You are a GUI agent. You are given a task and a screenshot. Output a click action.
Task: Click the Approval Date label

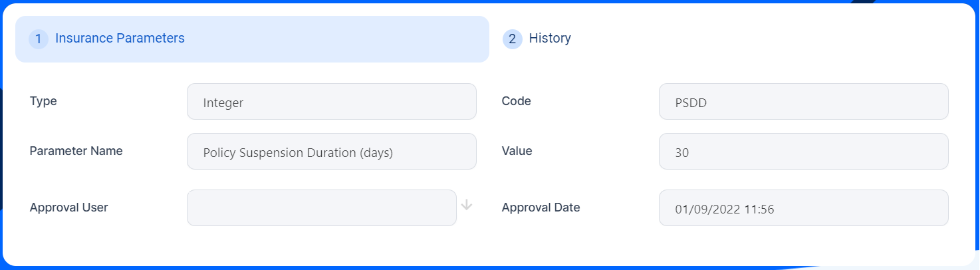coord(541,207)
